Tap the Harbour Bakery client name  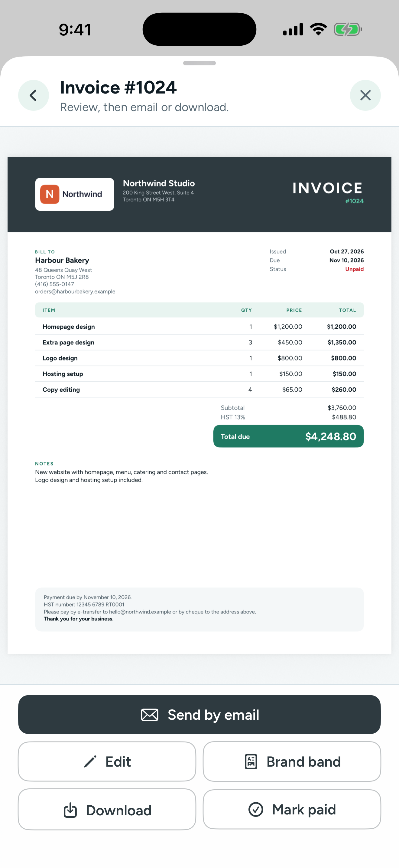(x=62, y=260)
